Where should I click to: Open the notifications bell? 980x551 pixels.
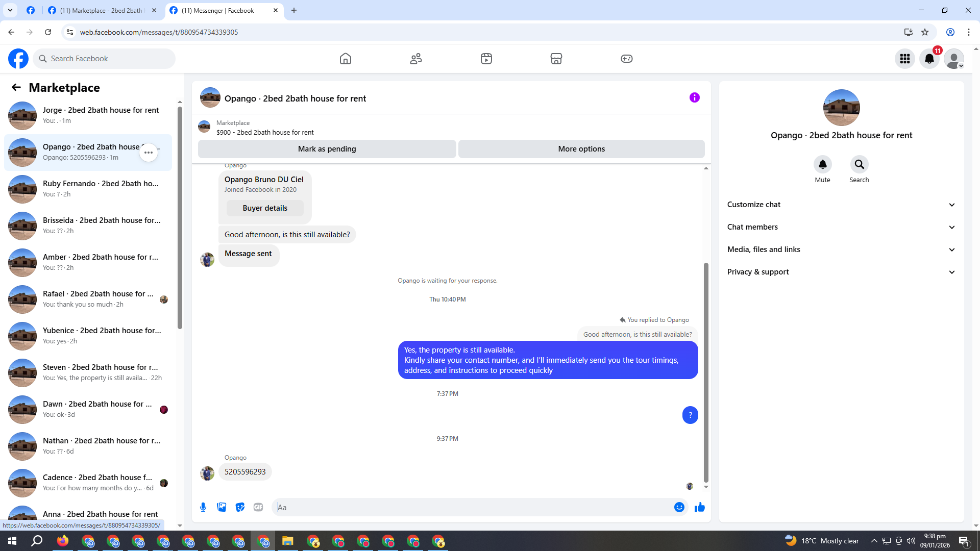point(929,59)
